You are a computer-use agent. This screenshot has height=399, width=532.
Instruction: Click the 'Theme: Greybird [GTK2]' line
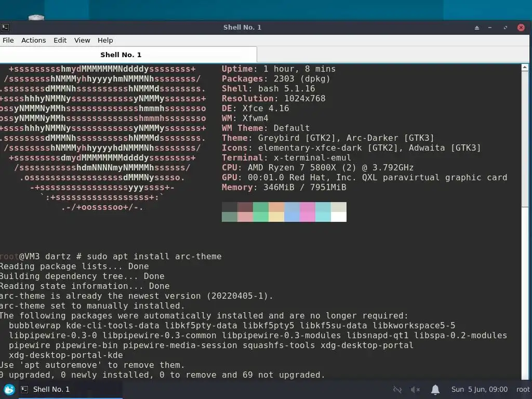tap(328, 138)
